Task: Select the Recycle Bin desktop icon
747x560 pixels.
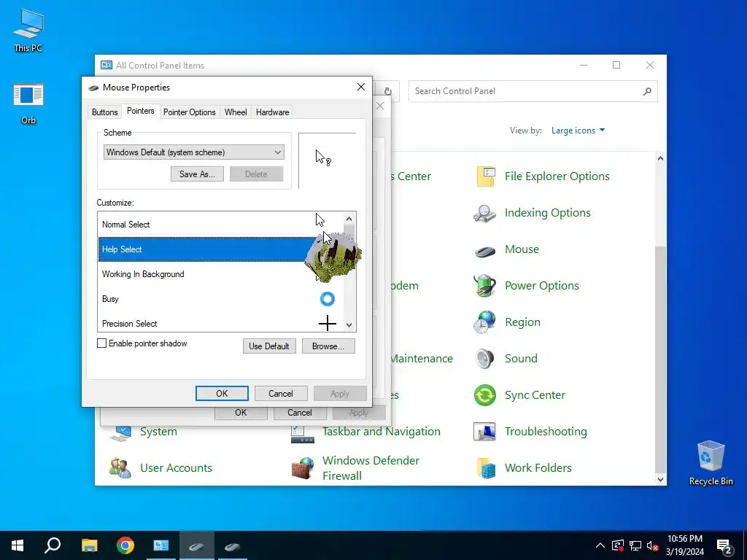Action: click(711, 463)
